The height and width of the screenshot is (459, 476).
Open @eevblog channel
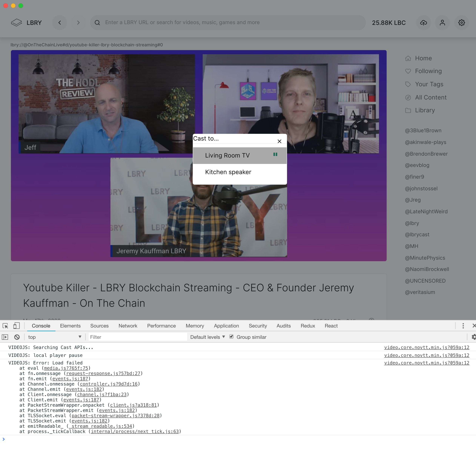pos(417,165)
